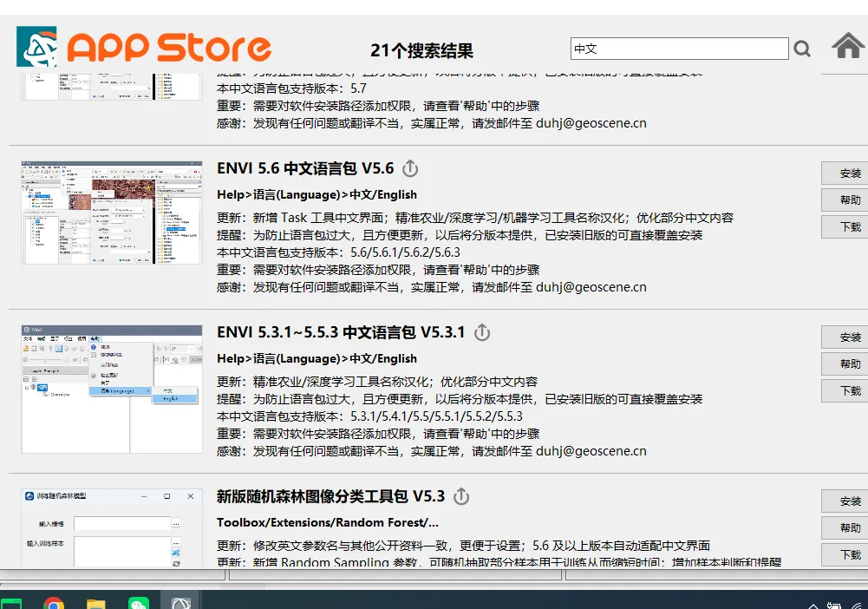This screenshot has width=868, height=609.
Task: Open WeChat from the taskbar
Action: click(x=139, y=603)
